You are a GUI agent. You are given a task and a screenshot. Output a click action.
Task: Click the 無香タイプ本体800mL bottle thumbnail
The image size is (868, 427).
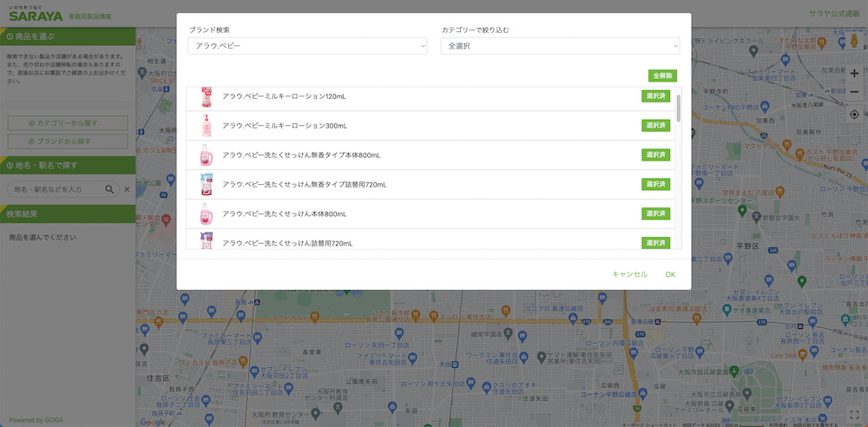(206, 155)
